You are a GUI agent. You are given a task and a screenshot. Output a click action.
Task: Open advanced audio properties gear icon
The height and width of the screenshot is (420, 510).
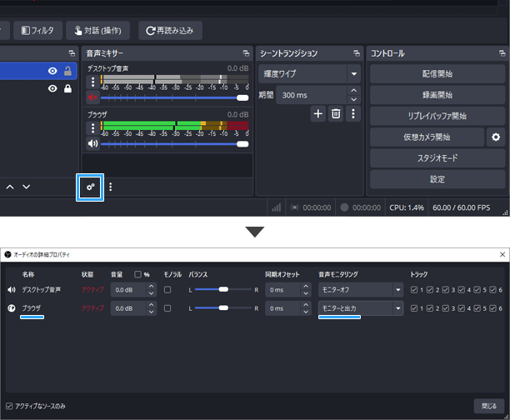click(89, 187)
